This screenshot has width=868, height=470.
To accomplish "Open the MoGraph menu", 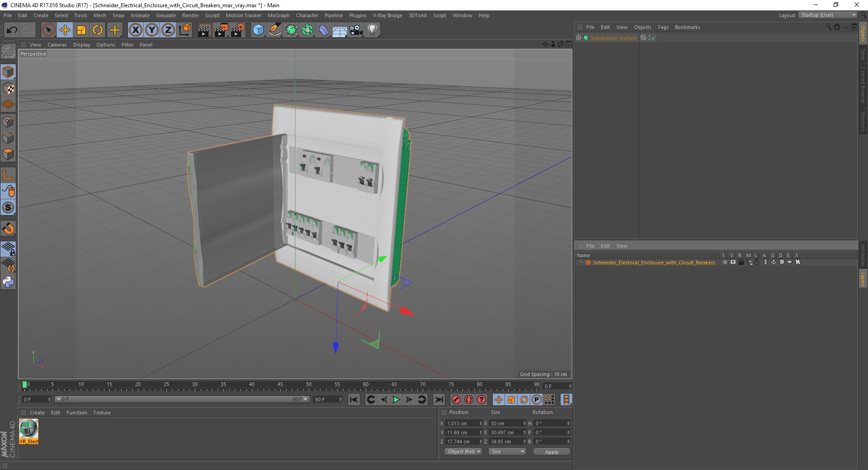I will (x=278, y=15).
